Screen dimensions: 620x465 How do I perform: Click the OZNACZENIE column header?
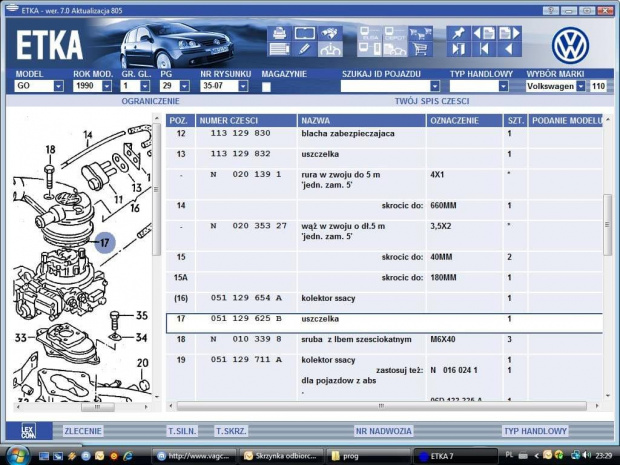[464, 121]
